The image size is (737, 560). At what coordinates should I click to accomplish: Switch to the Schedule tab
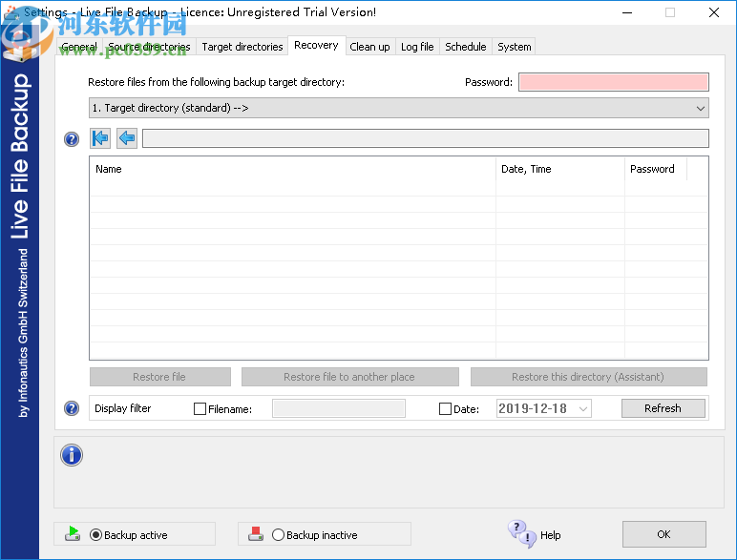point(466,47)
